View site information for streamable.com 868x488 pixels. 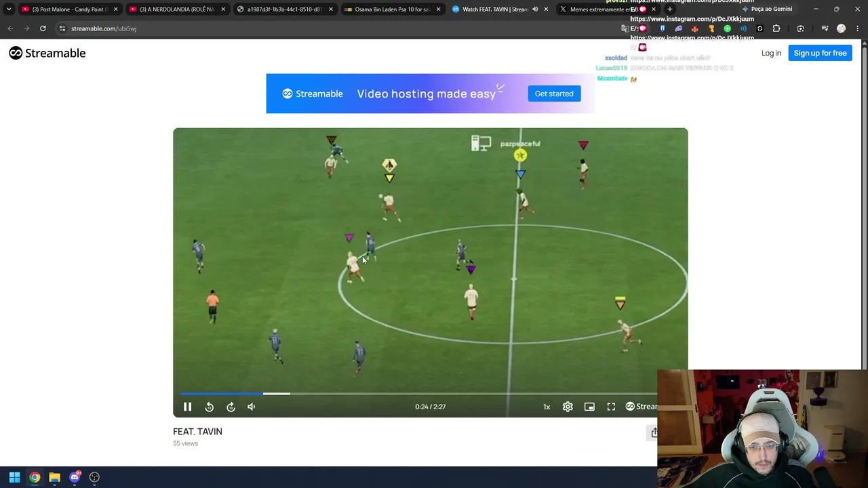pos(62,28)
